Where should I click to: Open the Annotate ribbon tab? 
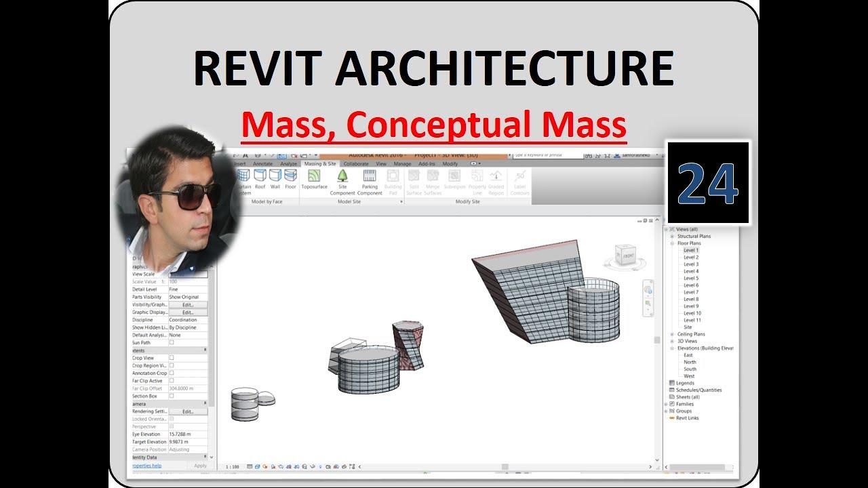pyautogui.click(x=262, y=163)
